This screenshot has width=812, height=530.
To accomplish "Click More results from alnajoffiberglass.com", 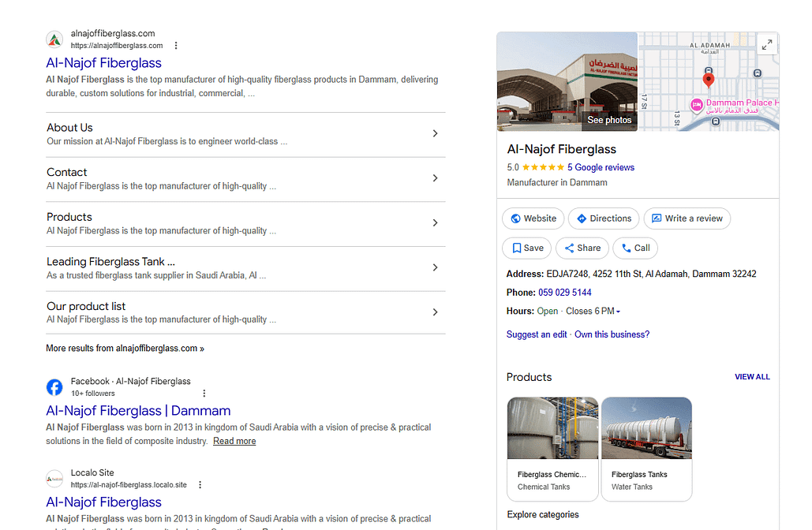I will [x=125, y=349].
